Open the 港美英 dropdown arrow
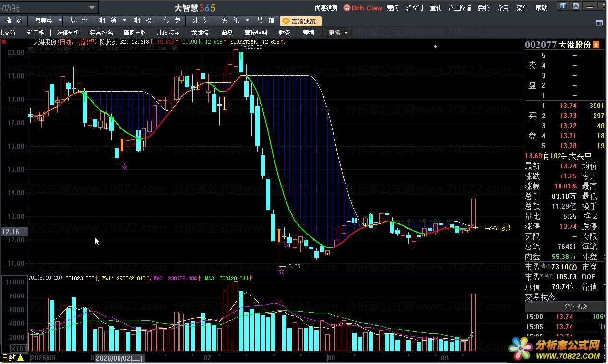 (60, 21)
